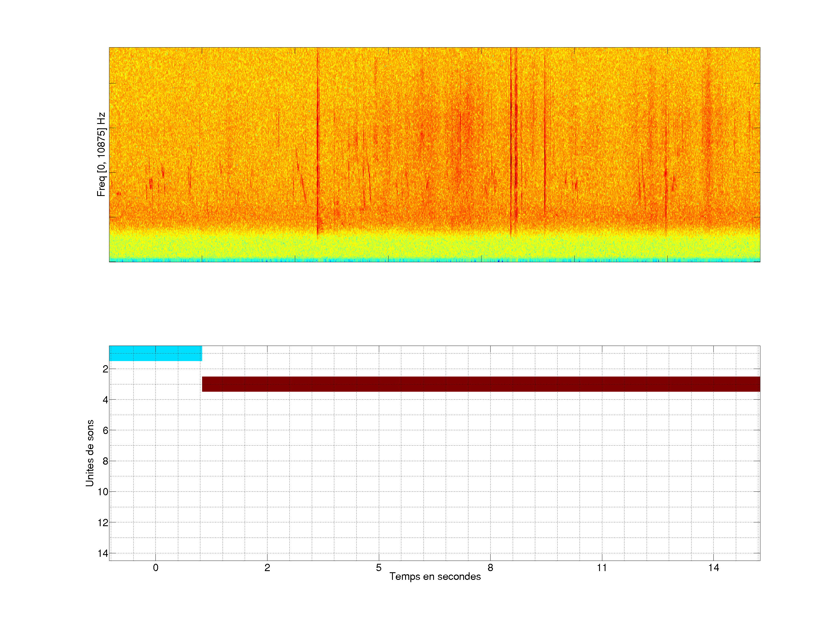Click the dark red sound unit bar
This screenshot has height=630, width=840.
click(481, 384)
